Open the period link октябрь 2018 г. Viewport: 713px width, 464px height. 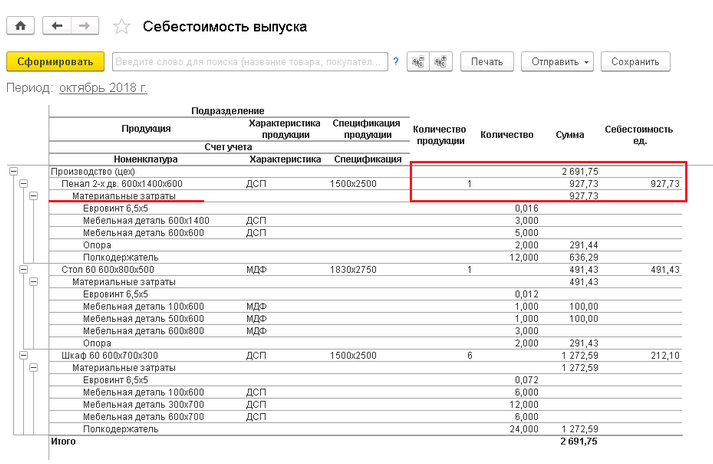[x=103, y=88]
